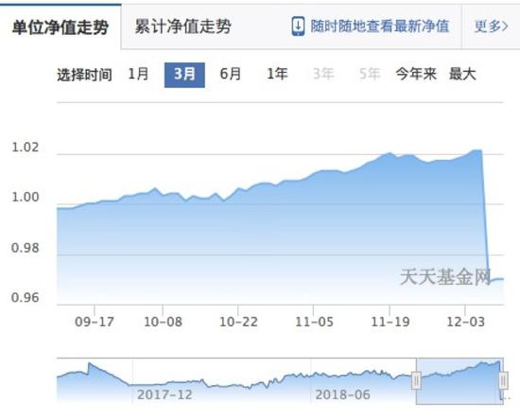Click the navigator chart near 2017-12
Viewport: 520px width, 420px height.
(165, 394)
